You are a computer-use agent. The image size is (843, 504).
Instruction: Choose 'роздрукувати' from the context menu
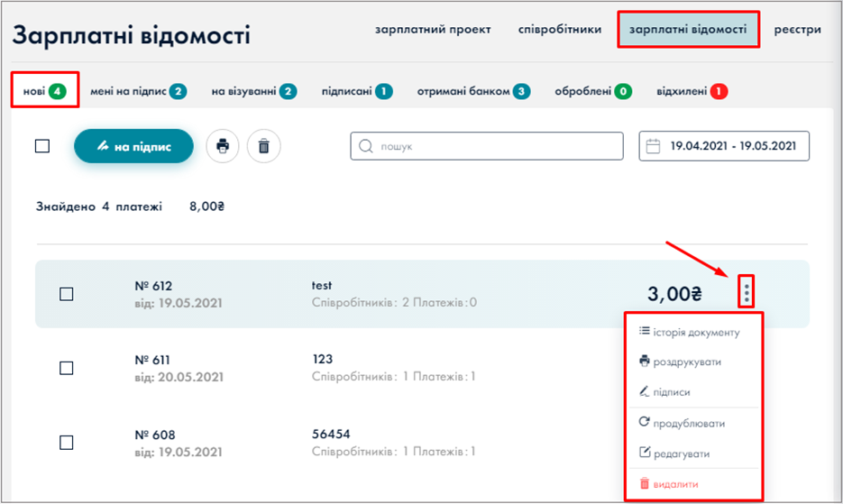tap(680, 362)
